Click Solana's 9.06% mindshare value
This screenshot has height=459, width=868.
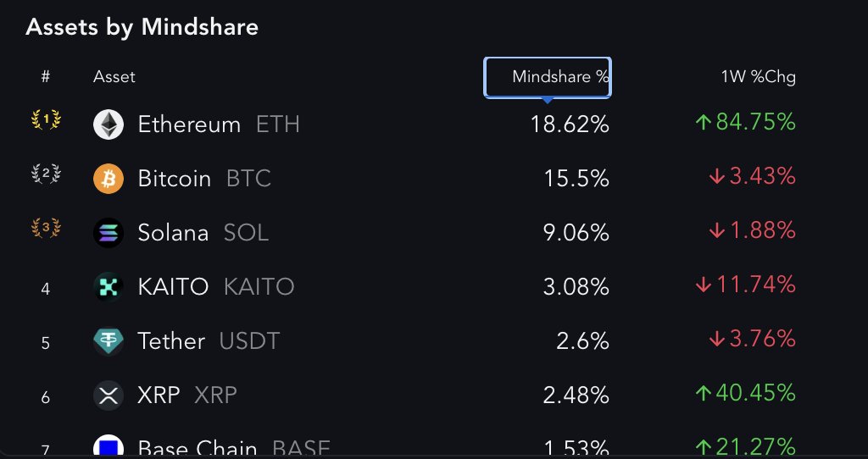tap(576, 233)
